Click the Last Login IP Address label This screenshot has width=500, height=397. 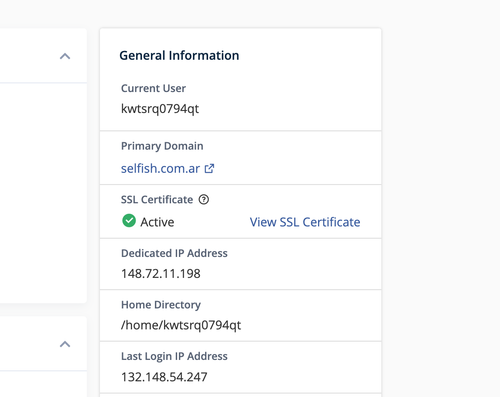174,356
